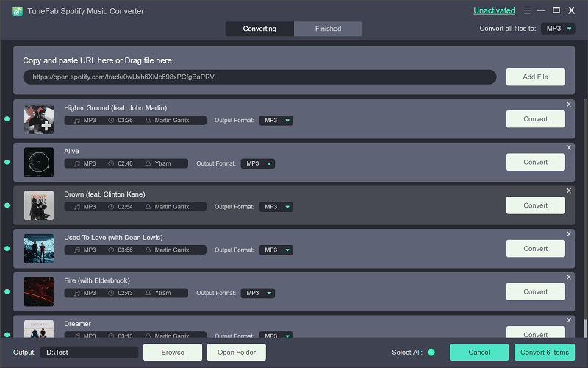This screenshot has width=588, height=368.
Task: Switch to the Finished tab
Action: (x=328, y=29)
